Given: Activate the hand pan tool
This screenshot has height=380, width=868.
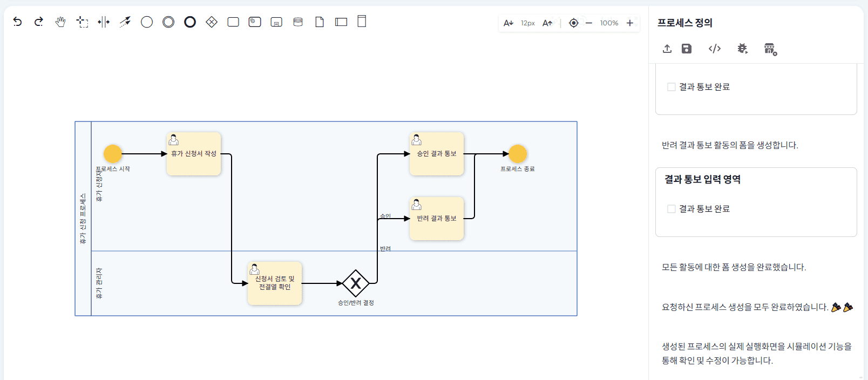Looking at the screenshot, I should (x=60, y=22).
